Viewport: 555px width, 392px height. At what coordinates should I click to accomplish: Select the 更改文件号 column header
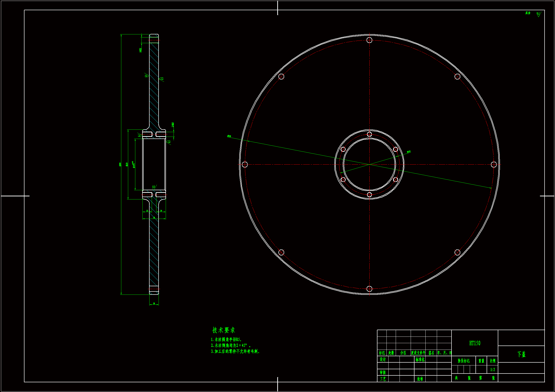(418, 353)
